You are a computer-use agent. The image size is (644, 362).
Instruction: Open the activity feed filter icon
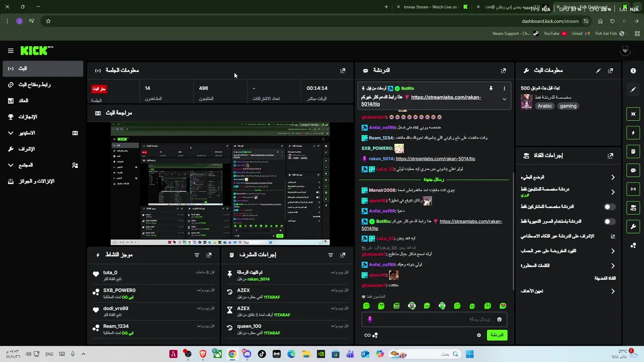coord(197,255)
